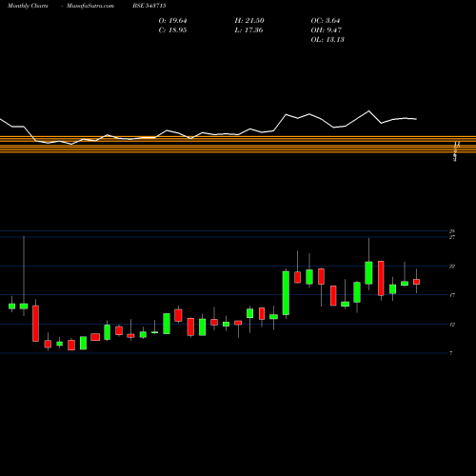Click the open value "O: 19.64"
Viewport: 476px width, 476px height.
click(172, 21)
